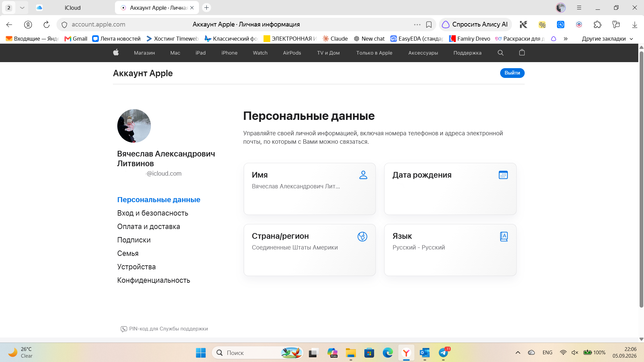Viewport: 644px width, 362px height.
Task: Click the person icon on Имя card
Action: pyautogui.click(x=363, y=175)
